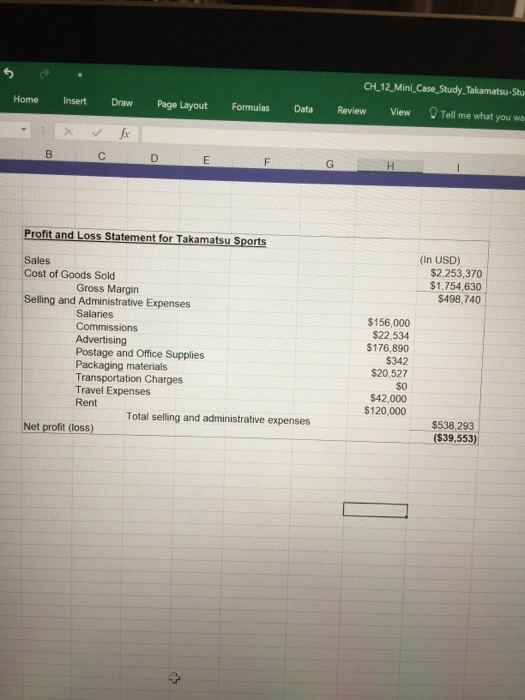Image resolution: width=525 pixels, height=700 pixels.
Task: Select the $20,527 packaging value
Action: pos(389,373)
